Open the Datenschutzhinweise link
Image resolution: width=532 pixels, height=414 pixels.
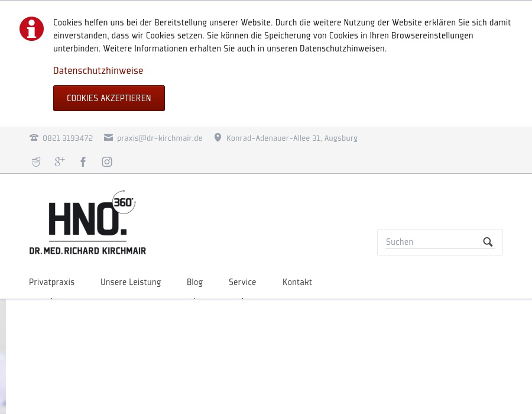click(x=98, y=70)
